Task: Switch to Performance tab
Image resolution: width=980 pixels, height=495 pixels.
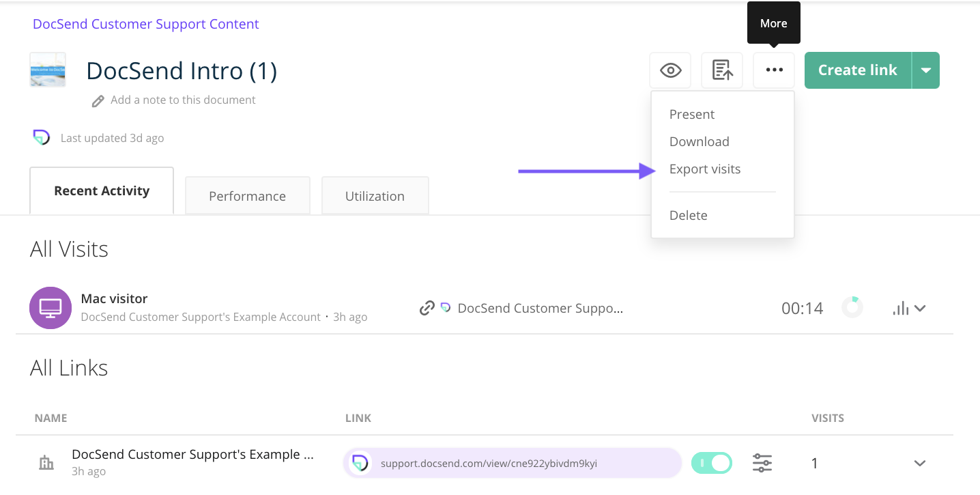Action: pos(248,196)
